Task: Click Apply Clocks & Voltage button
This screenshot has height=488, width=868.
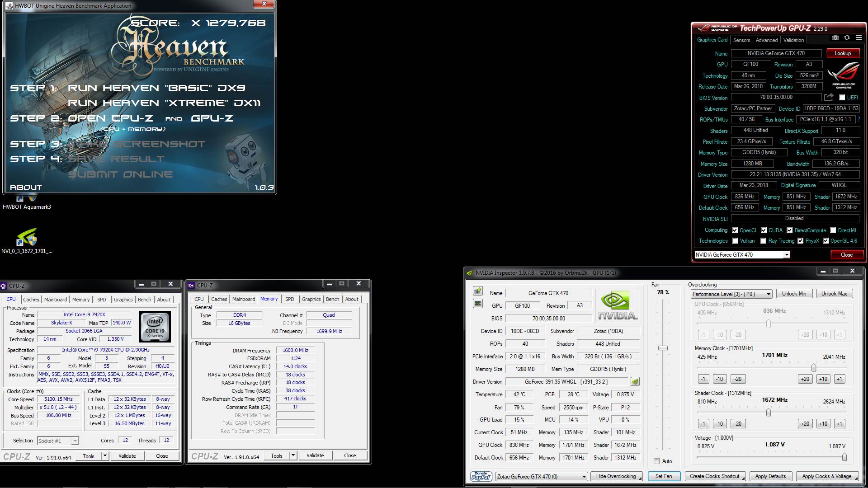Action: 826,476
